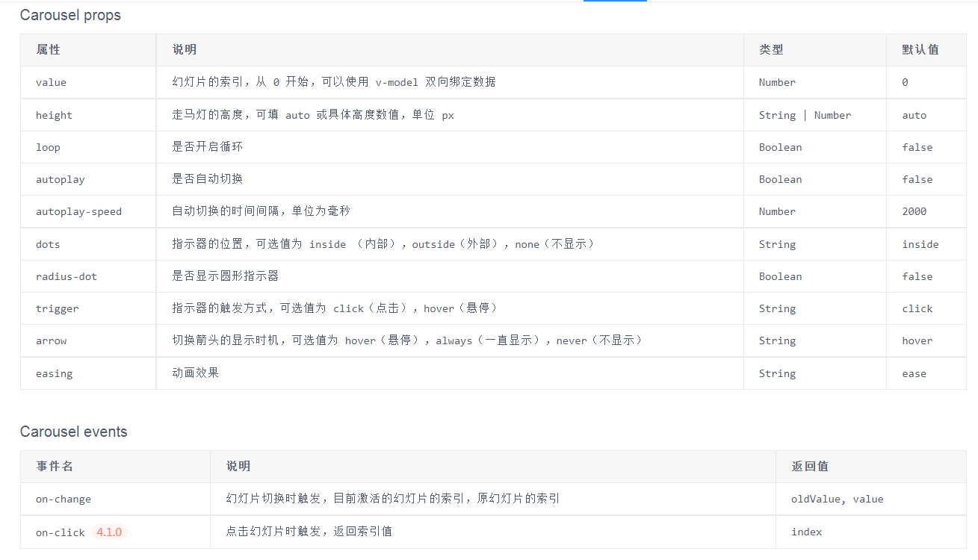Image resolution: width=978 pixels, height=560 pixels.
Task: Select the height property in the props table
Action: 54,114
